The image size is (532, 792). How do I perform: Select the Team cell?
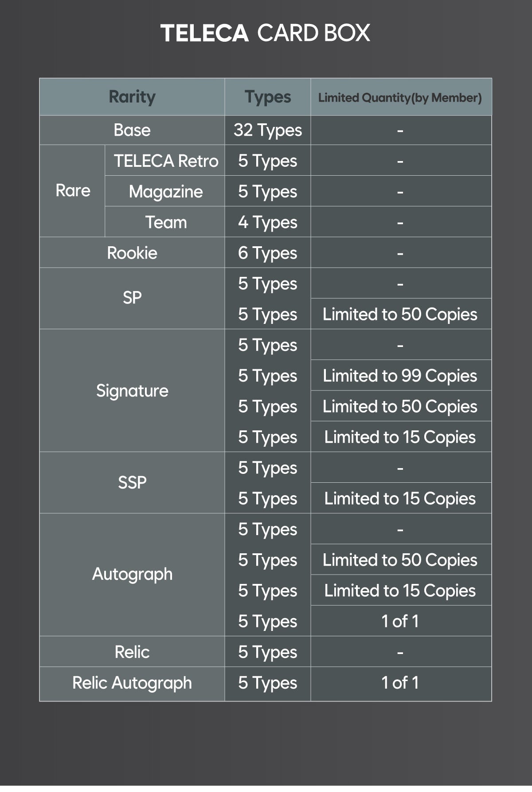coord(165,222)
